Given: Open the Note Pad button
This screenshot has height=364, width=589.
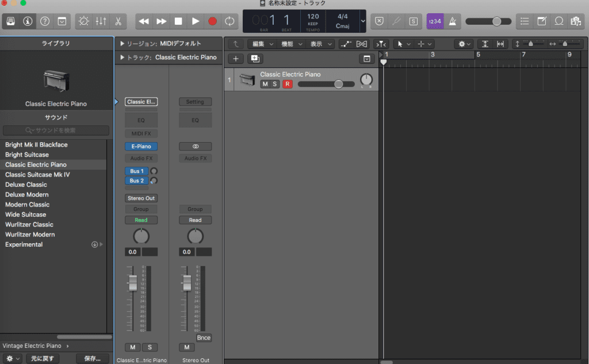Looking at the screenshot, I should [542, 21].
